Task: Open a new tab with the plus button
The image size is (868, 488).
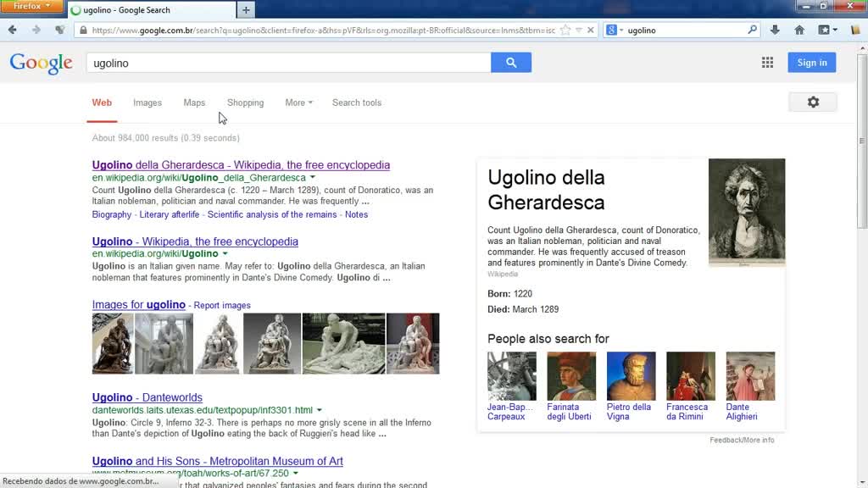Action: tap(246, 9)
